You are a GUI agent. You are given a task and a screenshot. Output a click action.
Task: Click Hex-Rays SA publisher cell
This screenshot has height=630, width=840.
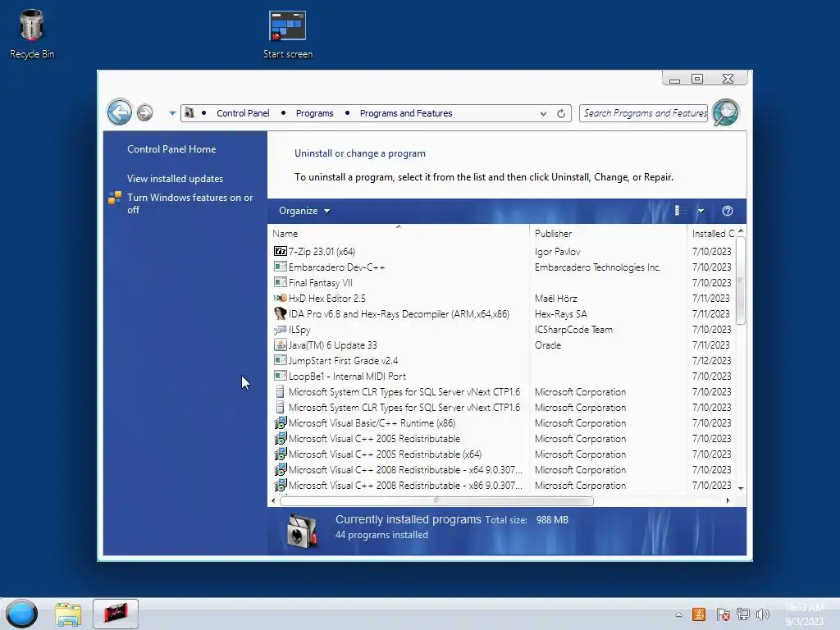(560, 314)
